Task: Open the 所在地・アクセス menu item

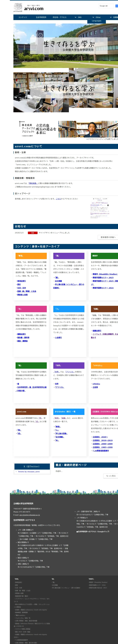Action: click(60, 17)
